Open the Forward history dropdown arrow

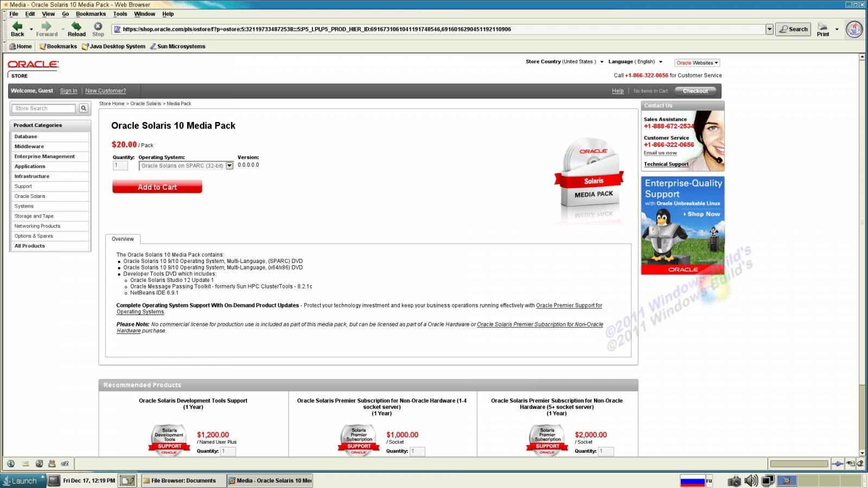point(63,29)
